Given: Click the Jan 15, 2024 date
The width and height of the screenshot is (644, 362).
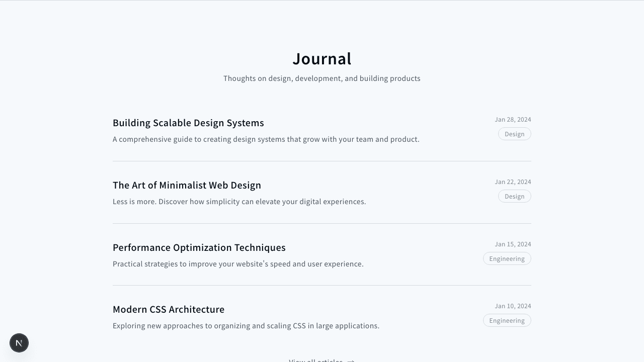Looking at the screenshot, I should 513,244.
